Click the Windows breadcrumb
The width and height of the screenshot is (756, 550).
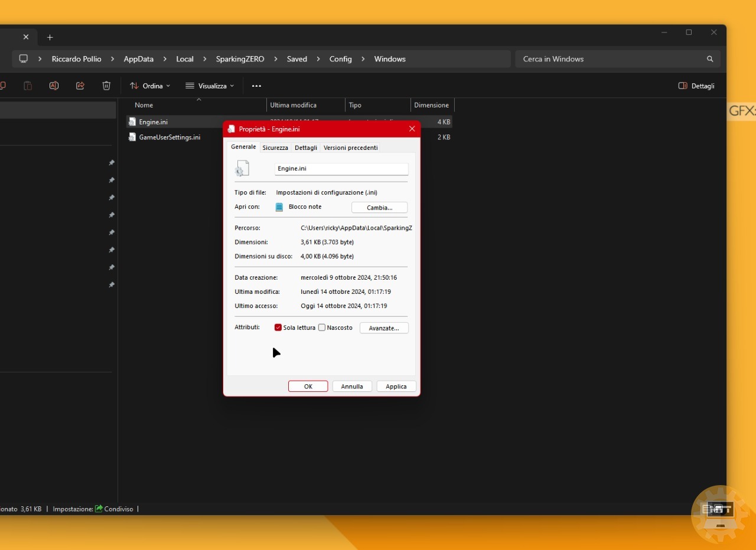pyautogui.click(x=390, y=59)
